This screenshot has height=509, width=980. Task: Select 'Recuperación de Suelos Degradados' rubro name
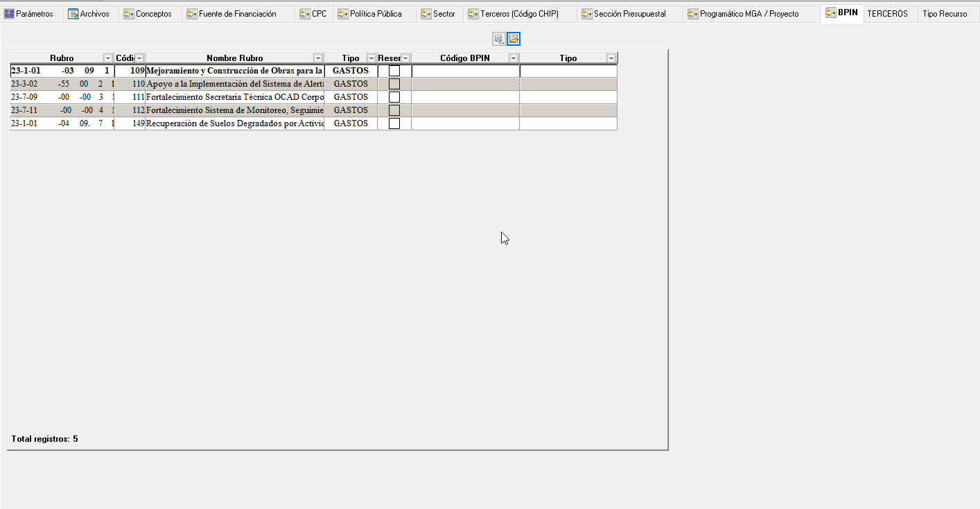pyautogui.click(x=234, y=123)
